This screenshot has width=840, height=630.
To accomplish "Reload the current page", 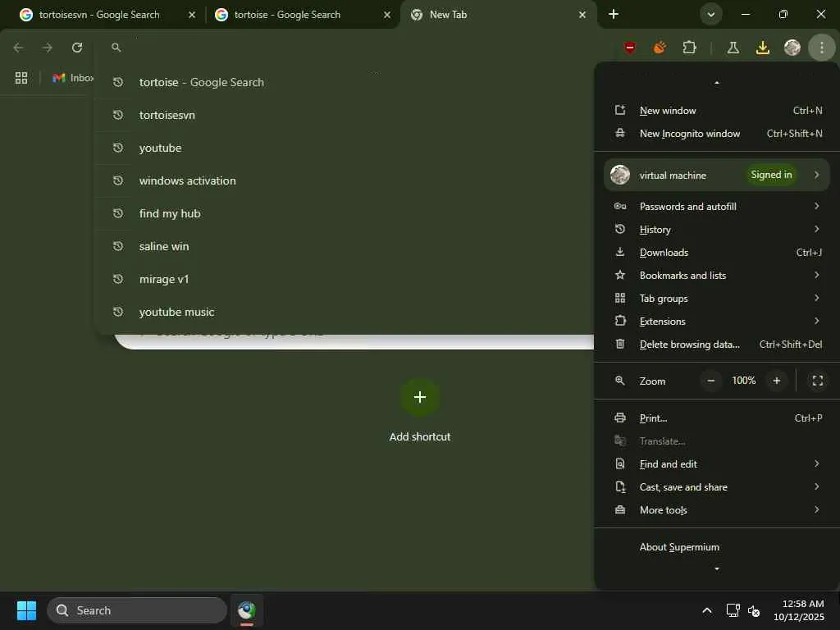I will tap(77, 48).
